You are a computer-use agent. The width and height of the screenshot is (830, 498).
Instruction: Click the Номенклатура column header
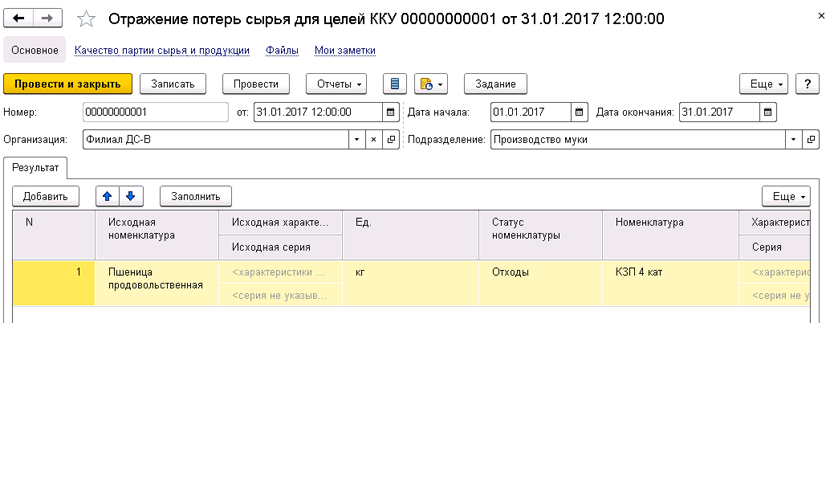(x=670, y=235)
